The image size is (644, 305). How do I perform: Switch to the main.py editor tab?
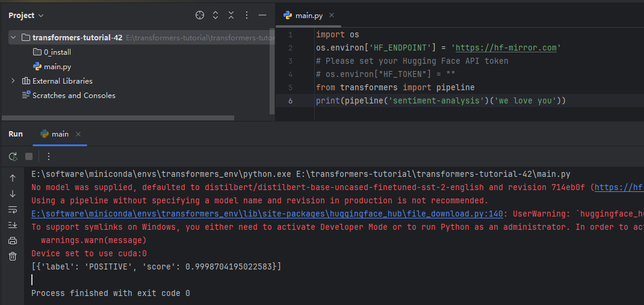click(x=308, y=16)
